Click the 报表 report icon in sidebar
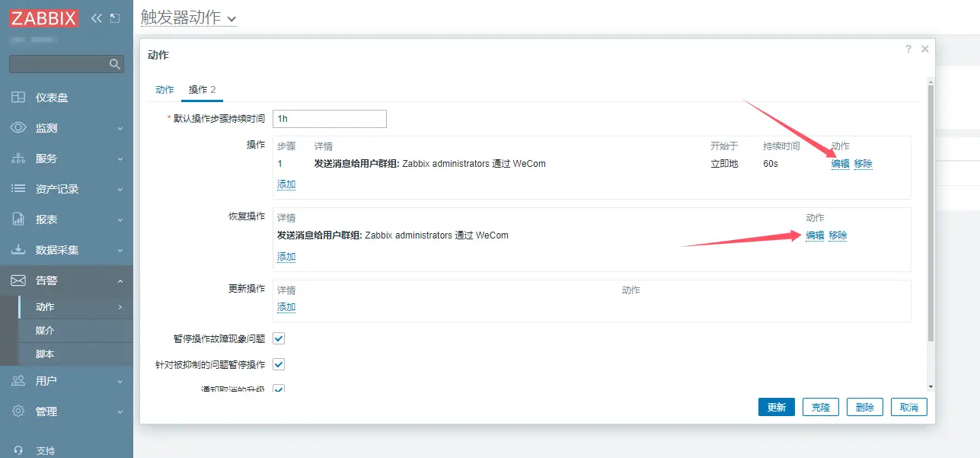The image size is (980, 458). click(x=18, y=219)
